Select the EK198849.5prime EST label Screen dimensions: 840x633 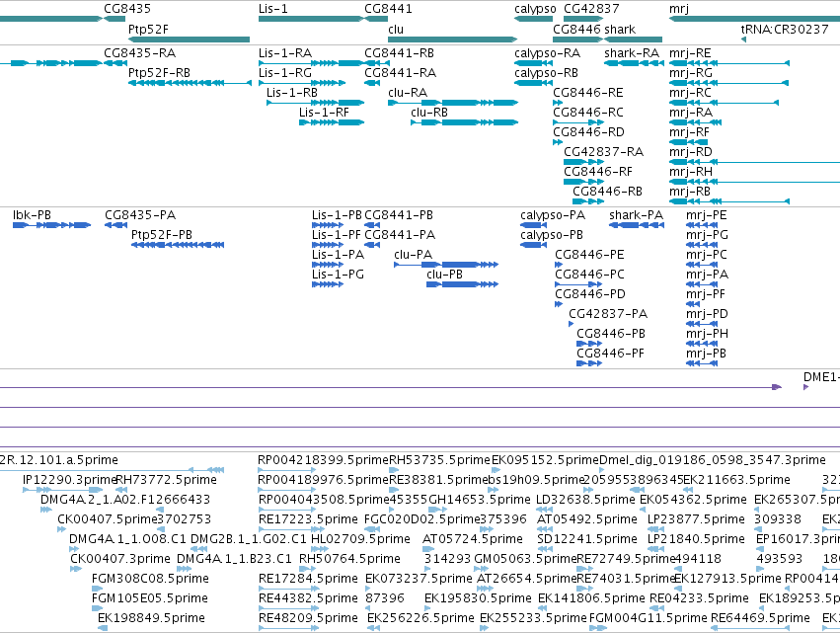coord(152,618)
